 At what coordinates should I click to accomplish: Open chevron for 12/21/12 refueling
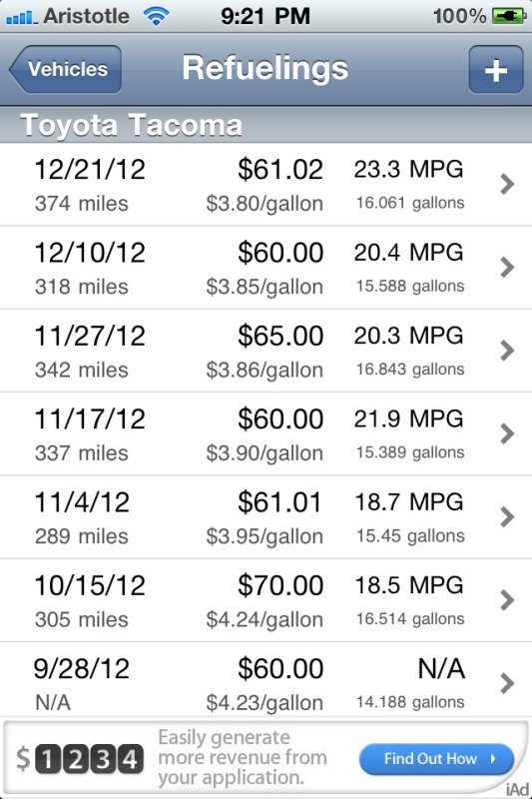[507, 185]
